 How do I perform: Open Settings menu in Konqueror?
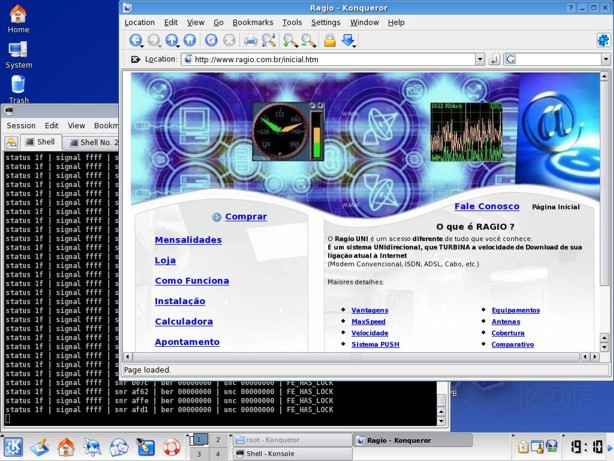tap(325, 22)
